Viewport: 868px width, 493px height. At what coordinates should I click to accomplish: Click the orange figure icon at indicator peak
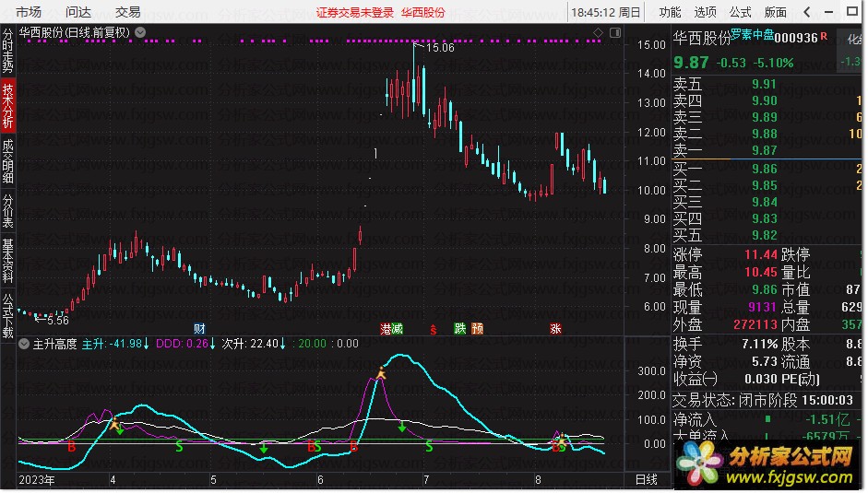click(381, 373)
